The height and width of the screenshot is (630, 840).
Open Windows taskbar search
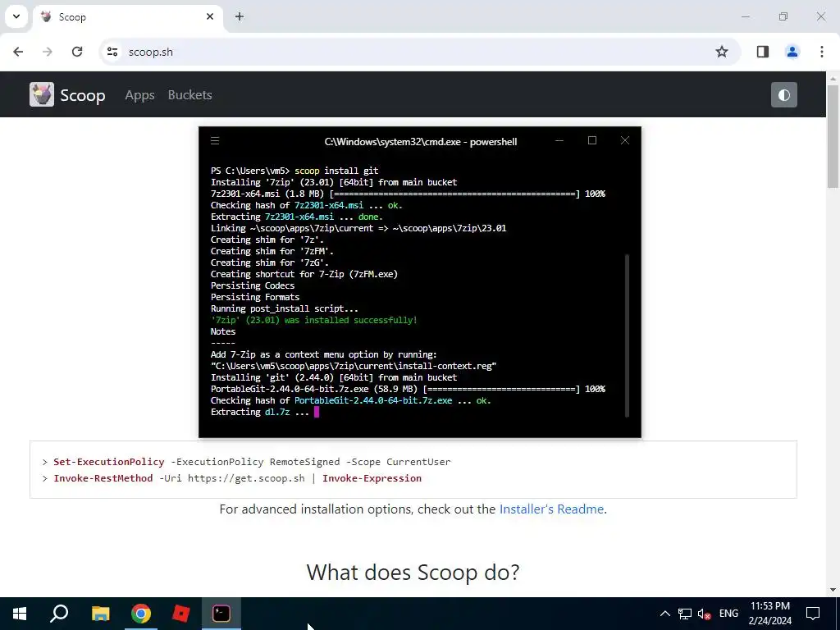59,614
